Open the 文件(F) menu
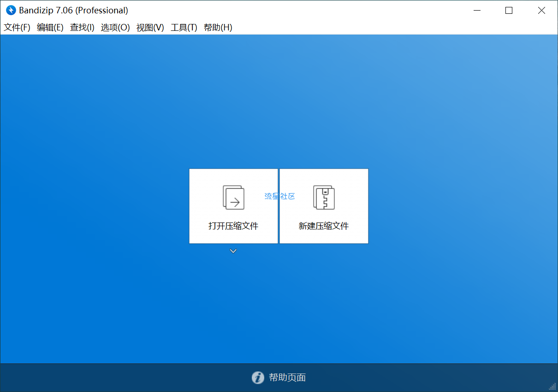 tap(17, 28)
